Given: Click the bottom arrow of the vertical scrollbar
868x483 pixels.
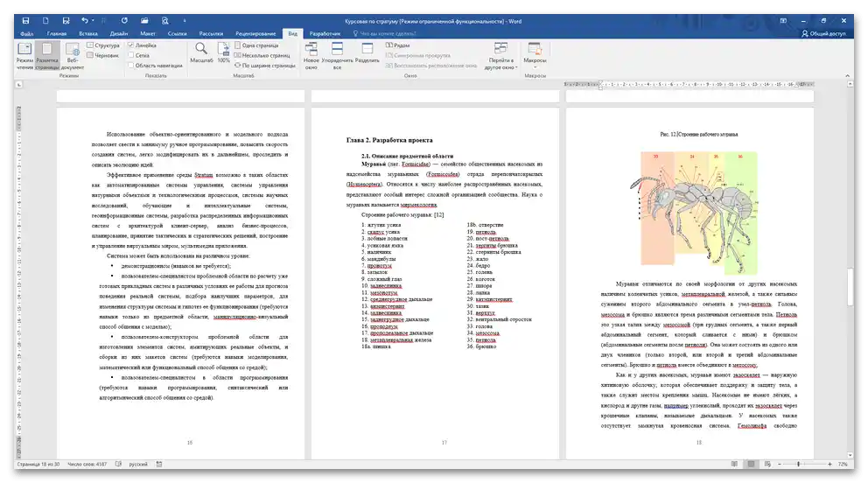Looking at the screenshot, I should click(850, 455).
